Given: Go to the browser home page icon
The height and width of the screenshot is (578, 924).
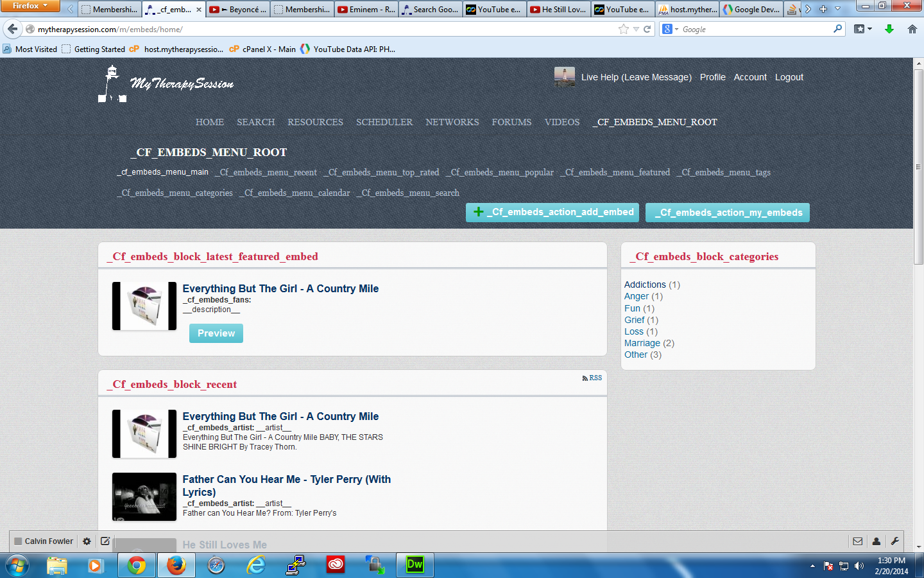Looking at the screenshot, I should pyautogui.click(x=912, y=29).
